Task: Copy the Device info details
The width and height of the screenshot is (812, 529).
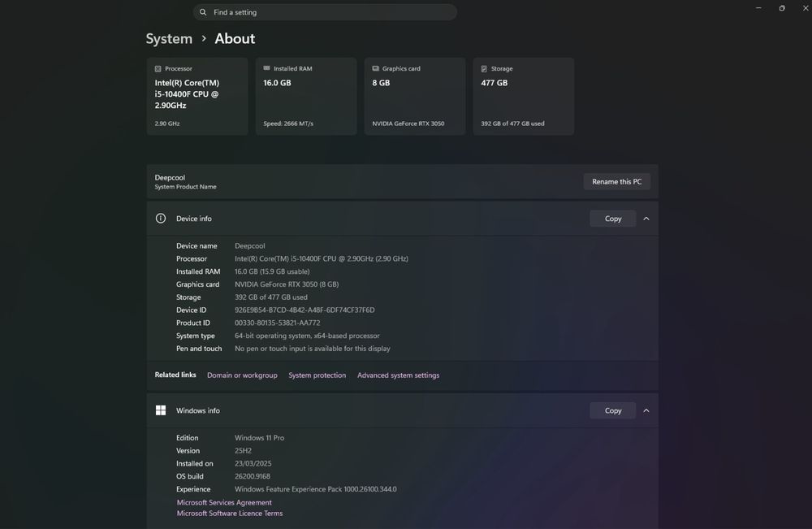Action: click(613, 219)
